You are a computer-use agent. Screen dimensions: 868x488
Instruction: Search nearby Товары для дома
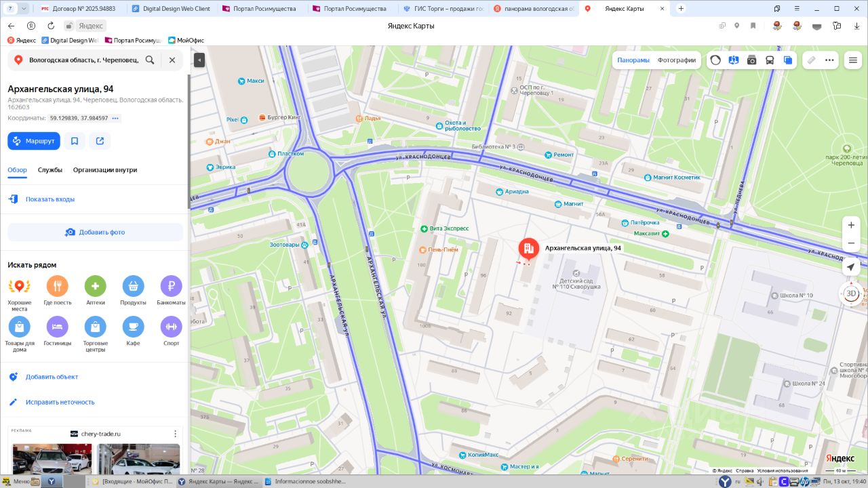tap(20, 335)
